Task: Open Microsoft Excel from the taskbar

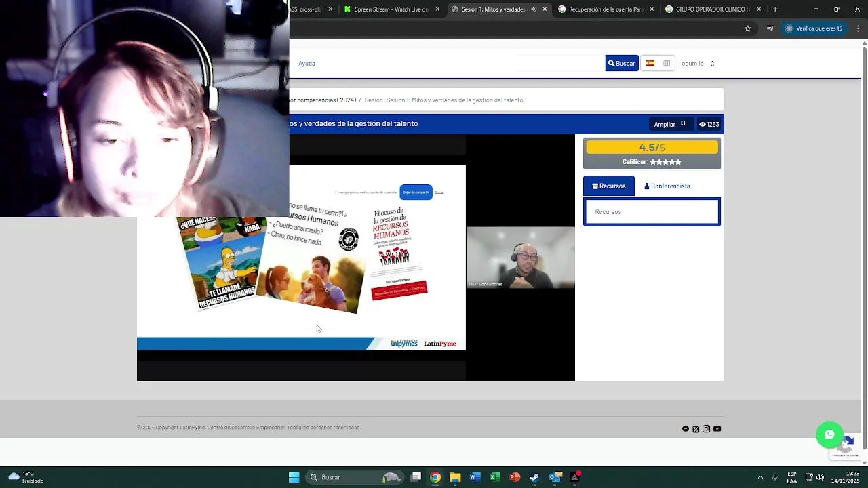Action: 495,477
